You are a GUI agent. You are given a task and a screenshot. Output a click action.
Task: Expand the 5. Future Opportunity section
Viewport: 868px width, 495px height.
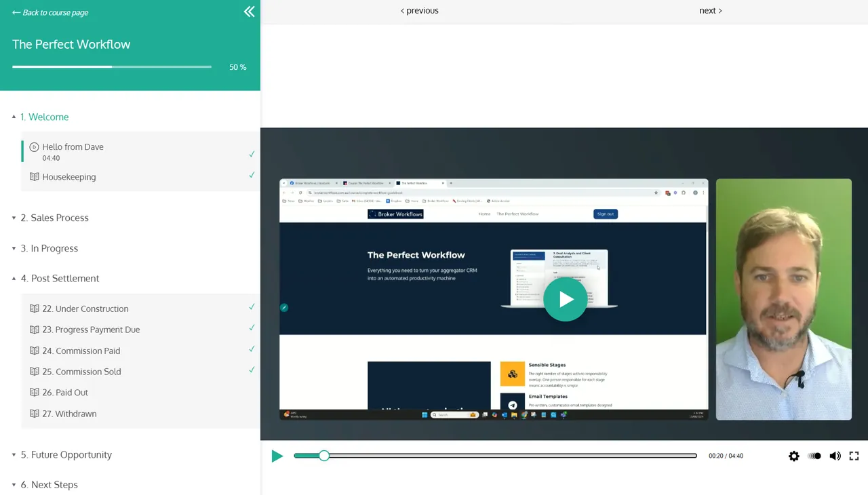point(62,454)
